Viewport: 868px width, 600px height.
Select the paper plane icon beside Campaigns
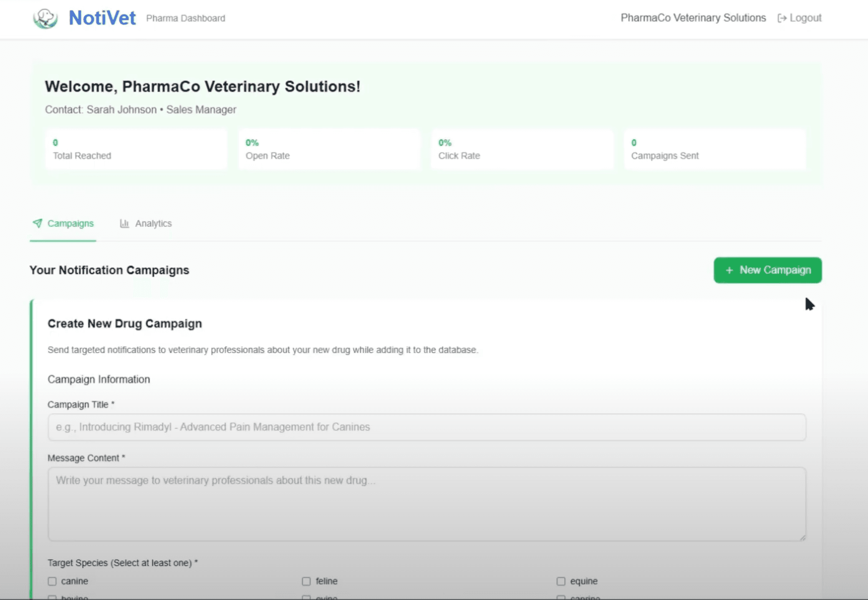click(x=37, y=224)
